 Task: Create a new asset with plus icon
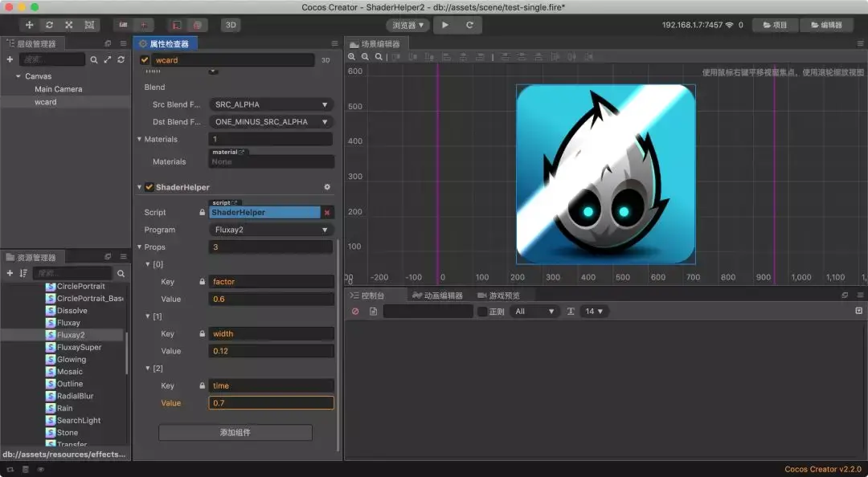pos(10,273)
